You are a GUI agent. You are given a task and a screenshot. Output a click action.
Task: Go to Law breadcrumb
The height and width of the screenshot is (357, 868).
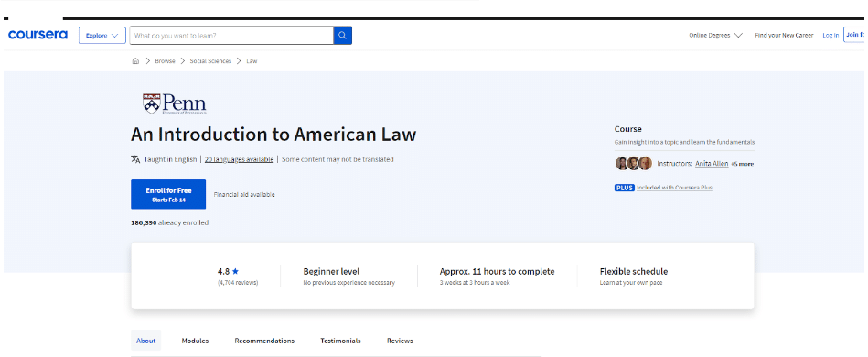coord(252,61)
